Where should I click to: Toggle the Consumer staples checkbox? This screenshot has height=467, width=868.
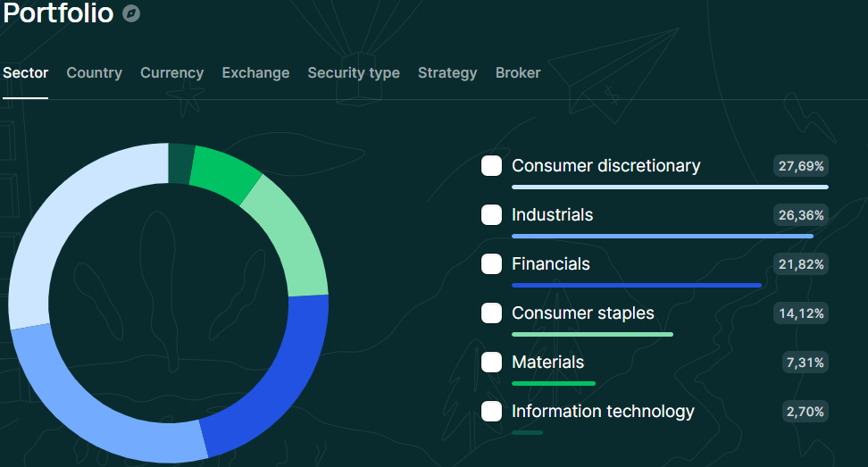491,313
